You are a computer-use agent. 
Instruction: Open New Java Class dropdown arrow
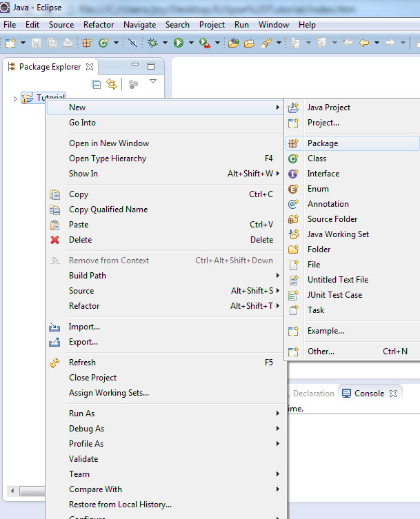tap(116, 43)
